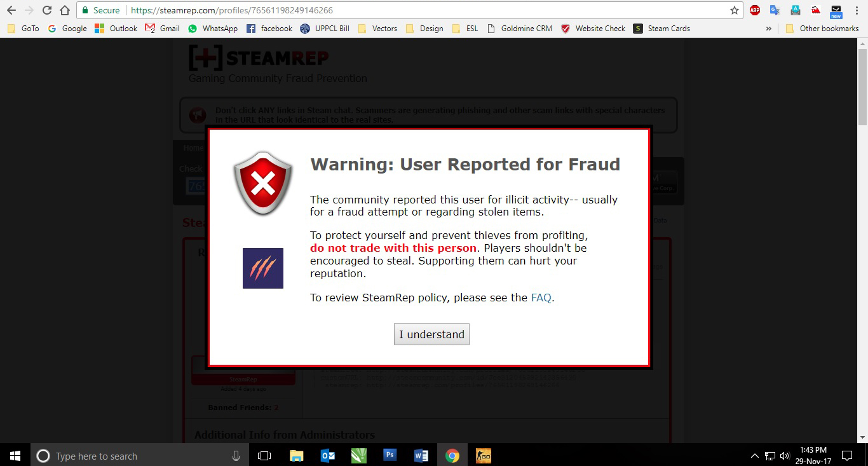The image size is (868, 466).
Task: Open the browser home page icon
Action: coord(65,10)
